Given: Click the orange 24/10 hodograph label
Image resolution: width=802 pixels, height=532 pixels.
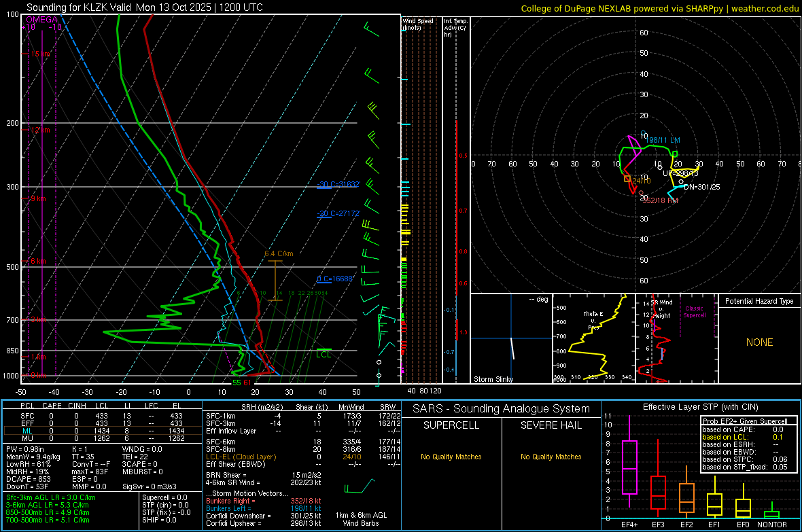Looking at the screenshot, I should [x=642, y=181].
